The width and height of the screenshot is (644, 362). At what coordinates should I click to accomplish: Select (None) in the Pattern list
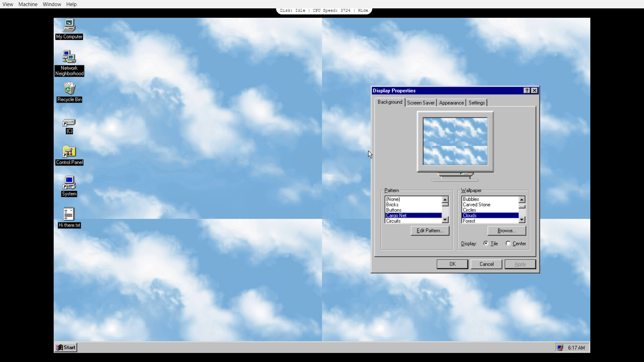tap(413, 199)
